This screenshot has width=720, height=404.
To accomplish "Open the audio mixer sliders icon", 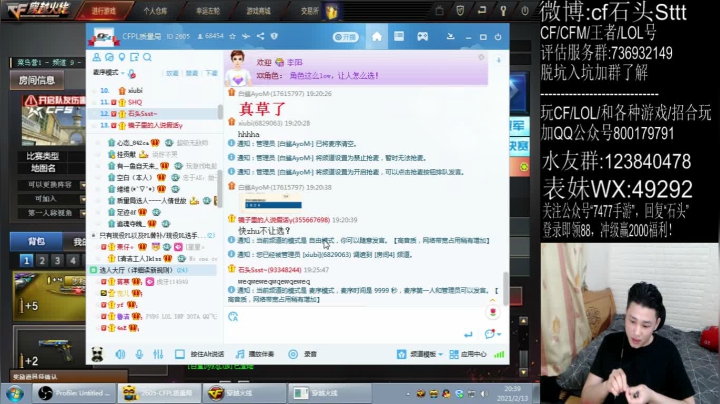I will [158, 354].
